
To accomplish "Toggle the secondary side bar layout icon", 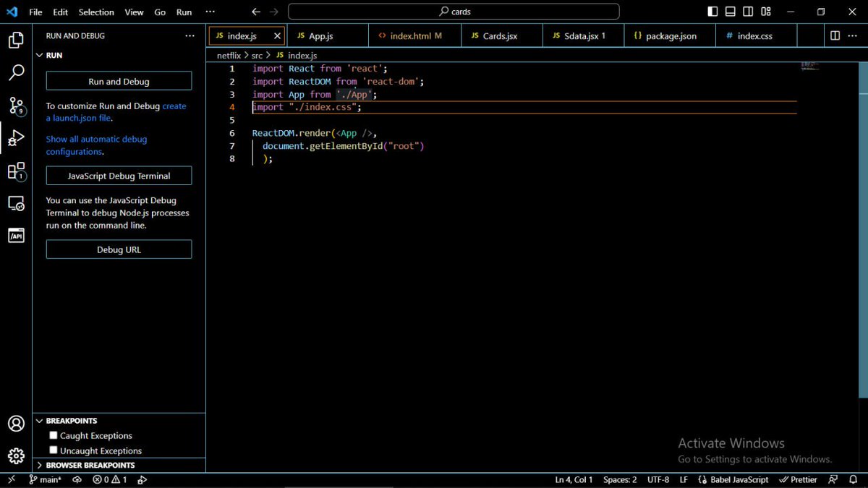I will (748, 12).
